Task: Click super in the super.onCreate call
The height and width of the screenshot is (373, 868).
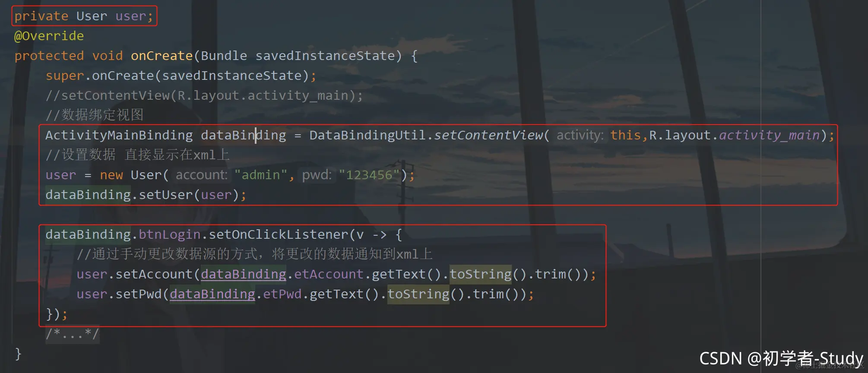Action: pos(65,76)
